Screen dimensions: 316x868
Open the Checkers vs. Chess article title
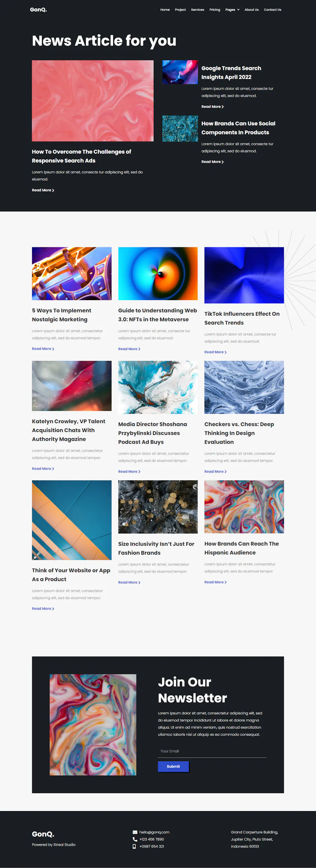239,433
